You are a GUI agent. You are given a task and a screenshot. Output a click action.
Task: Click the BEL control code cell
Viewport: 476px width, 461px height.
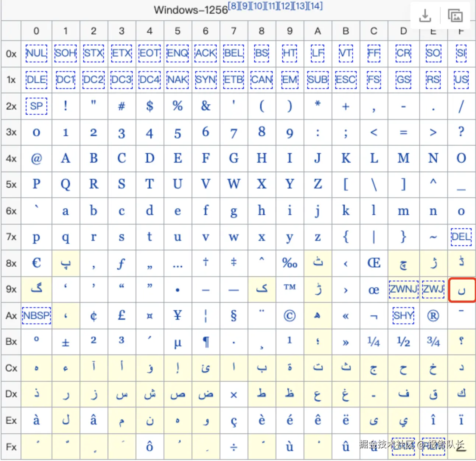(x=234, y=53)
